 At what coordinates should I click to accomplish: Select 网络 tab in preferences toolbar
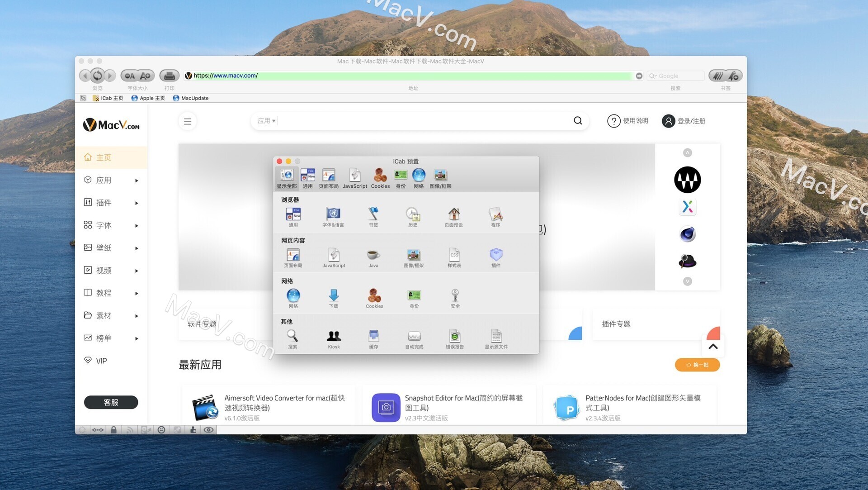tap(419, 178)
